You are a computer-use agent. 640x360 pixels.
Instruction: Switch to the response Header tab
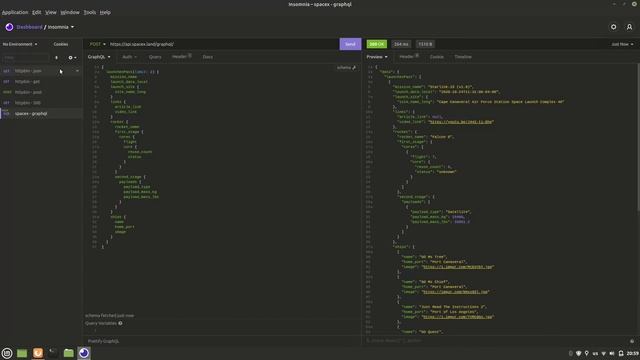pyautogui.click(x=409, y=57)
